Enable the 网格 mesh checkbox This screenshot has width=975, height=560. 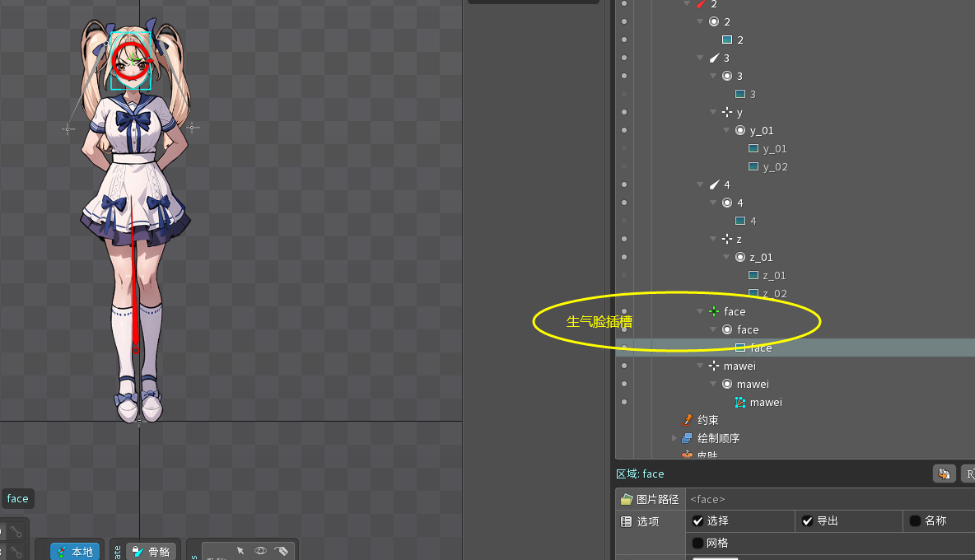coord(697,543)
